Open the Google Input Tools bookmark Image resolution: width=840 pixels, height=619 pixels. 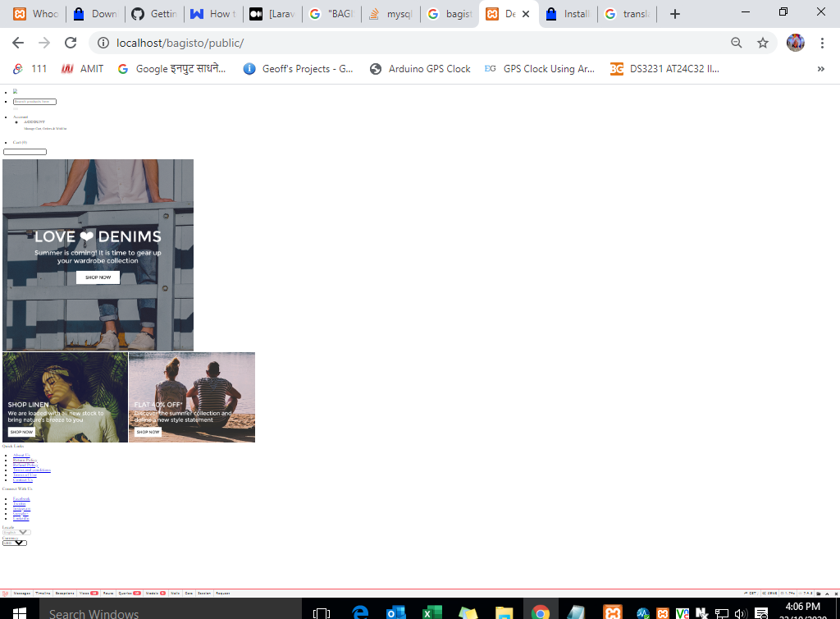(171, 69)
